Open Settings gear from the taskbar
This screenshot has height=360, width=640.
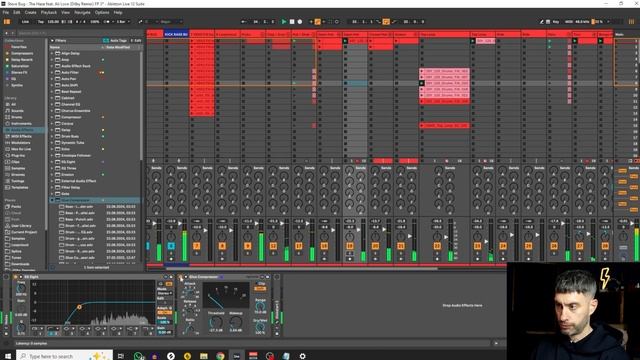coord(302,356)
